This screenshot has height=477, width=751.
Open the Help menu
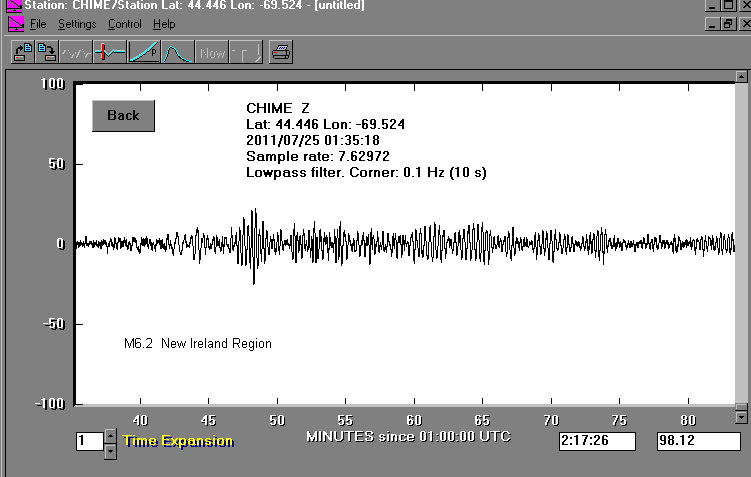tap(165, 24)
